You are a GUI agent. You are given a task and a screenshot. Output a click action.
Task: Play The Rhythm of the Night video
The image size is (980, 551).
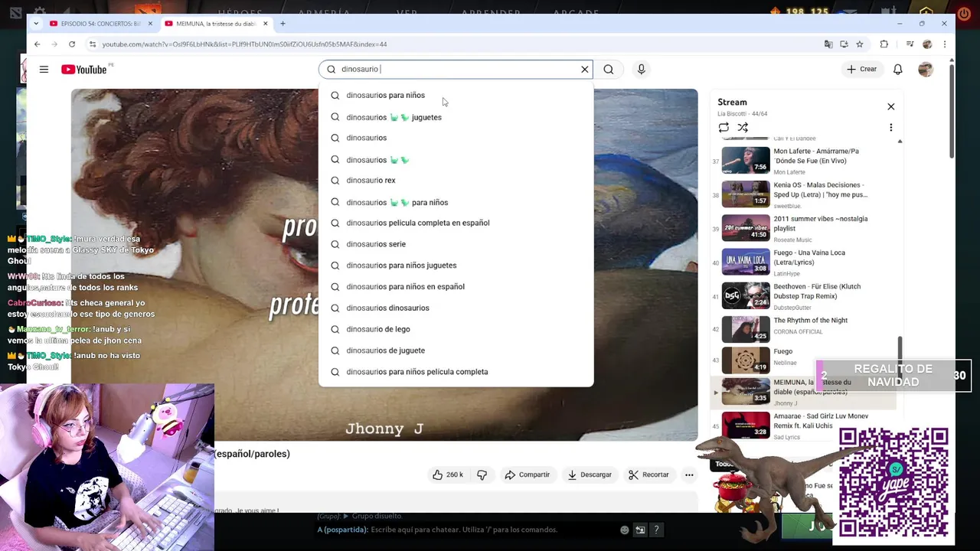[802, 330]
